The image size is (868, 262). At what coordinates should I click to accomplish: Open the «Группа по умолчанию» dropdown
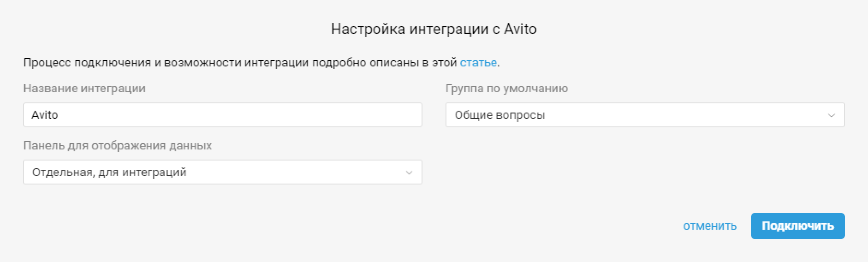pyautogui.click(x=645, y=115)
